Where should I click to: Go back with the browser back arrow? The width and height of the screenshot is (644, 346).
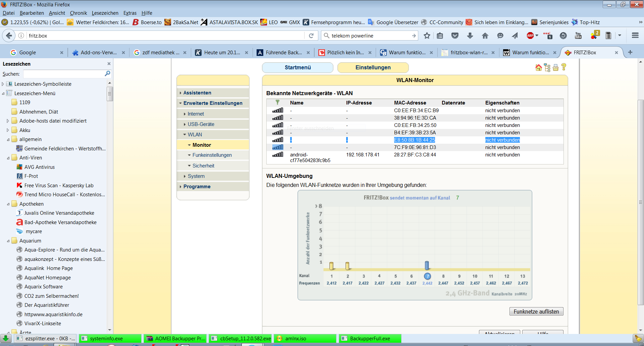click(9, 36)
